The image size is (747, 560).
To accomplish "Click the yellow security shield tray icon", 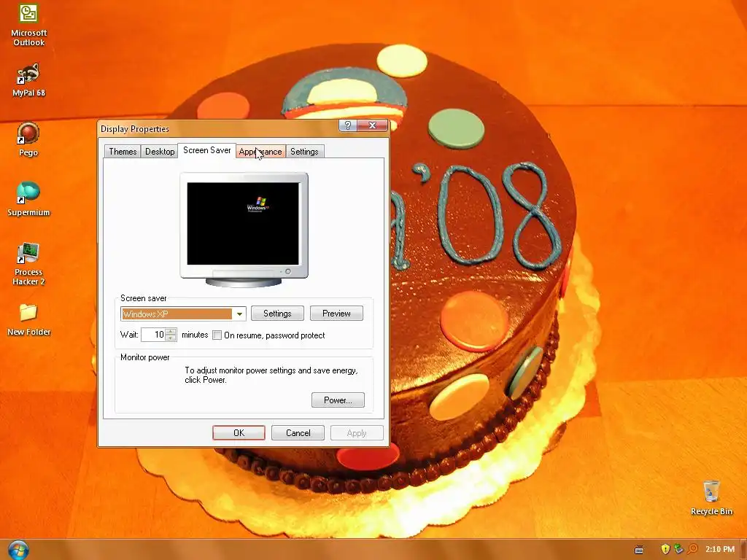I will coord(665,549).
